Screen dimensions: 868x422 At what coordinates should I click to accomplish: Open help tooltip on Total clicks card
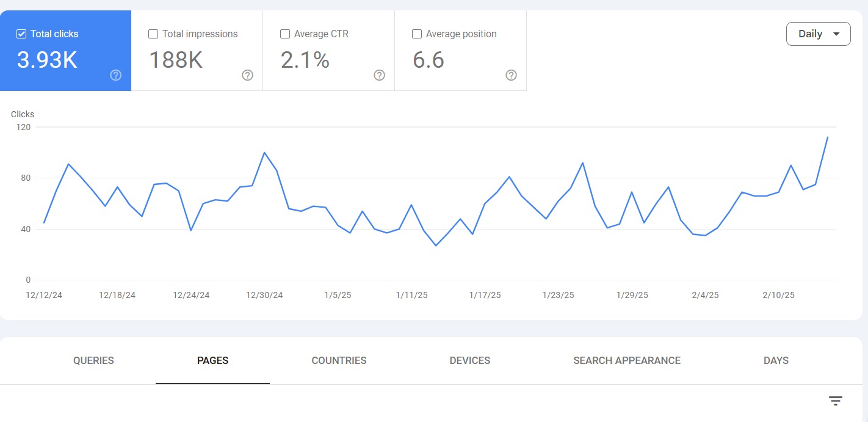click(x=115, y=75)
